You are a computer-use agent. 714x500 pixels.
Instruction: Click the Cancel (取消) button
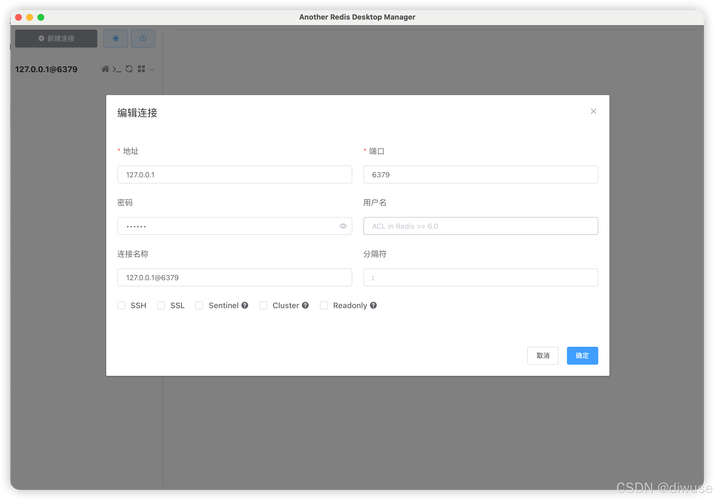click(x=543, y=356)
